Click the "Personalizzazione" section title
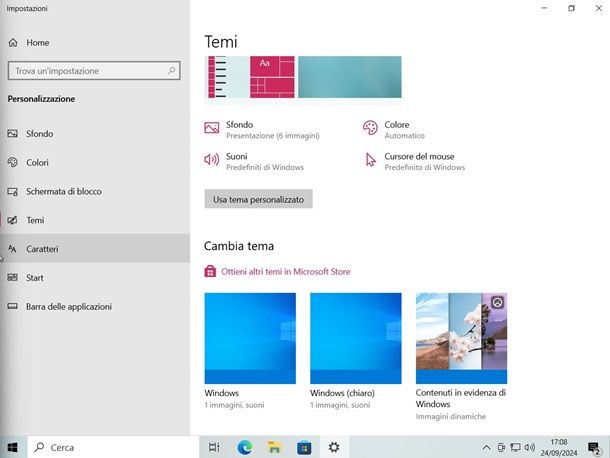The height and width of the screenshot is (458, 610). tap(41, 99)
